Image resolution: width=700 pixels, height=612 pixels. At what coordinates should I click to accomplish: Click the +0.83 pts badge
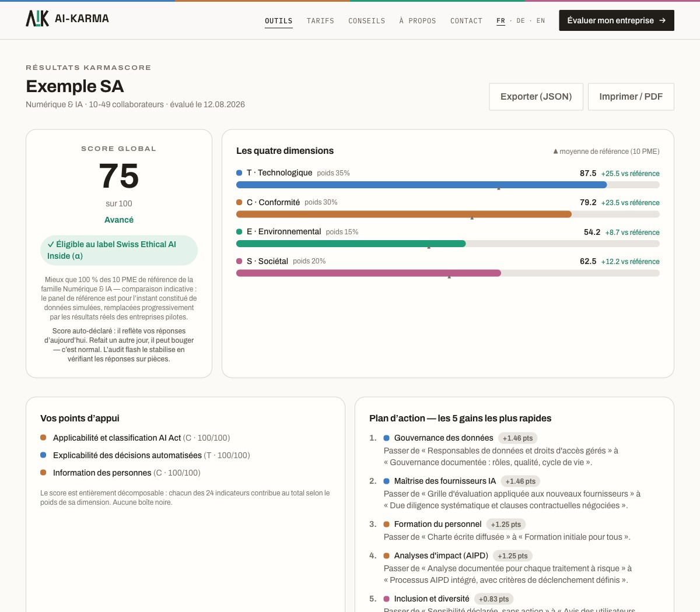pyautogui.click(x=494, y=599)
